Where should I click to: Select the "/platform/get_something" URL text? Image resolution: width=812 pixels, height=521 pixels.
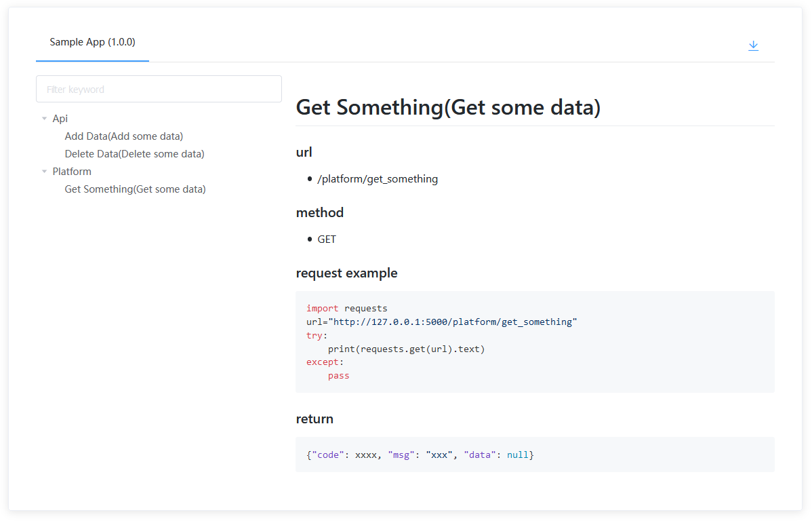click(x=377, y=178)
